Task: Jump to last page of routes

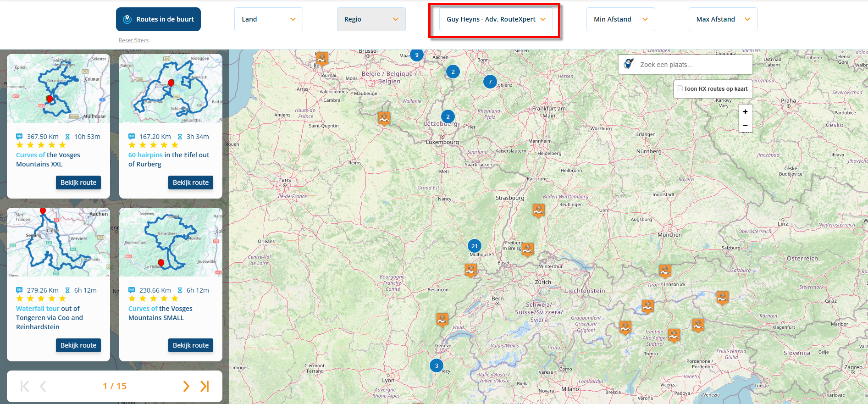Action: (x=205, y=387)
